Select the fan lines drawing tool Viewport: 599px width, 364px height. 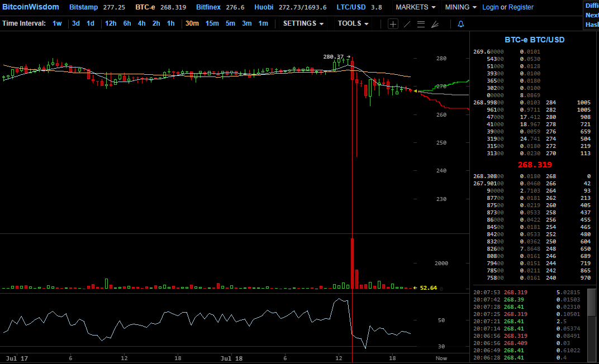[435, 24]
